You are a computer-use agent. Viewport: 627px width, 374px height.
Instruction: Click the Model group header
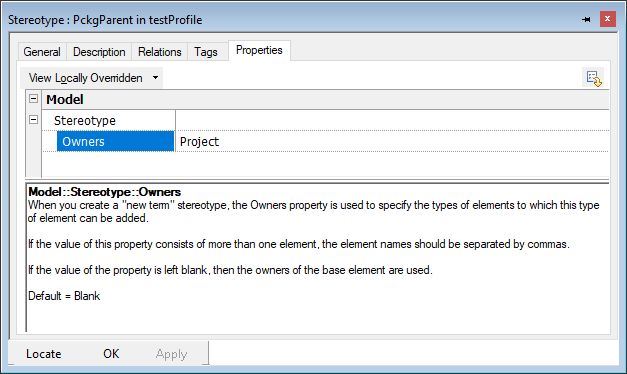(x=325, y=99)
